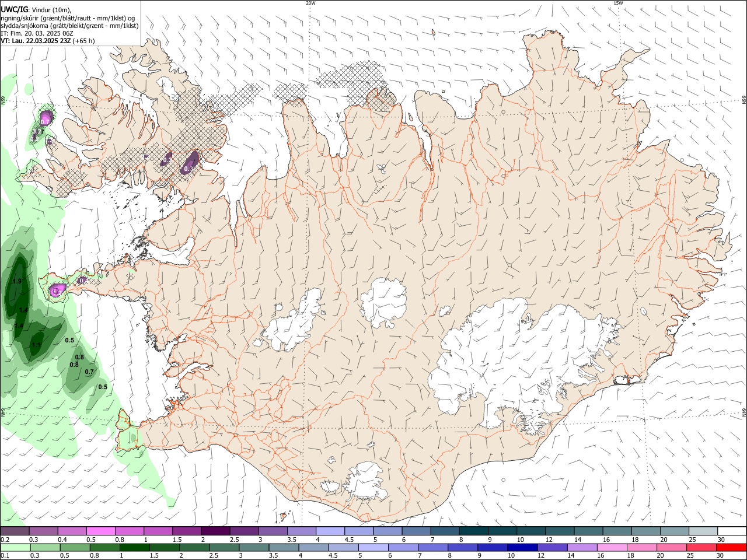Click the black 0.7 value in the green area
Image resolution: width=747 pixels, height=560 pixels.
[89, 372]
